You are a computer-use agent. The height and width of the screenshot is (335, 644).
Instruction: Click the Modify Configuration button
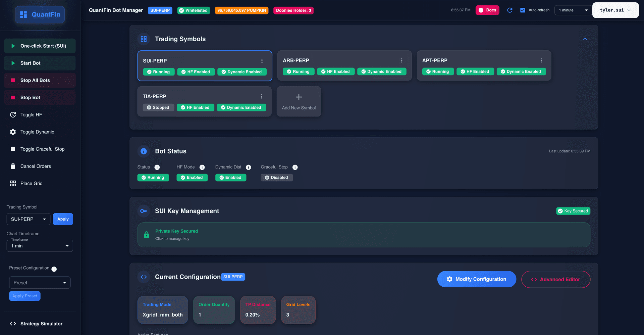[477, 279]
